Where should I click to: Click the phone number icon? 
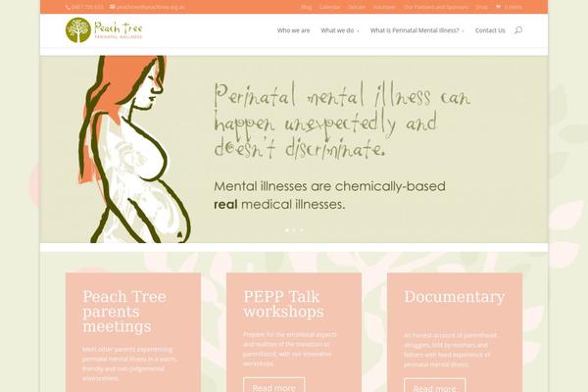point(68,7)
